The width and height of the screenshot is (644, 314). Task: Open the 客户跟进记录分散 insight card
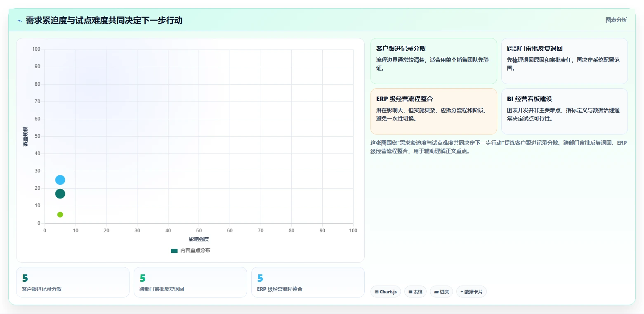[x=434, y=61]
